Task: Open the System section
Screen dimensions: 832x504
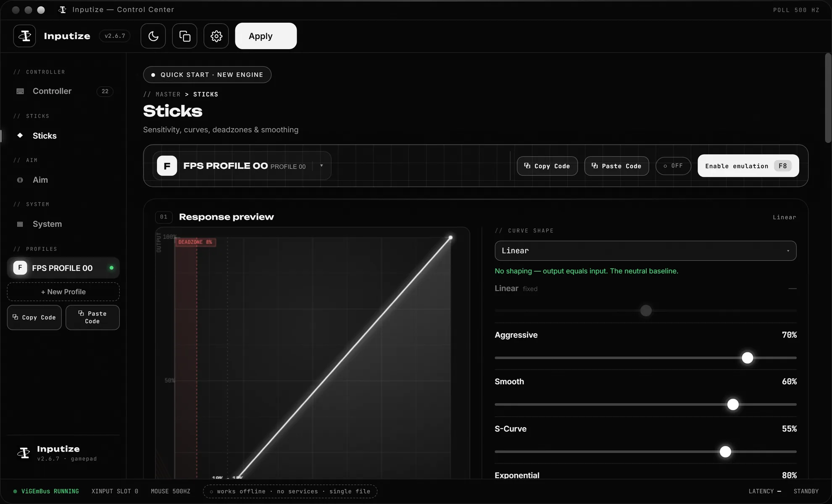Action: pyautogui.click(x=63, y=224)
